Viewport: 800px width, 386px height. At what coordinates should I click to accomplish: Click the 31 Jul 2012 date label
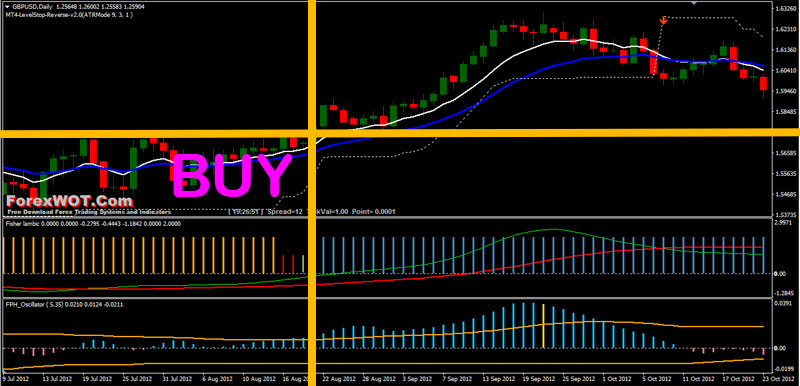click(x=177, y=379)
